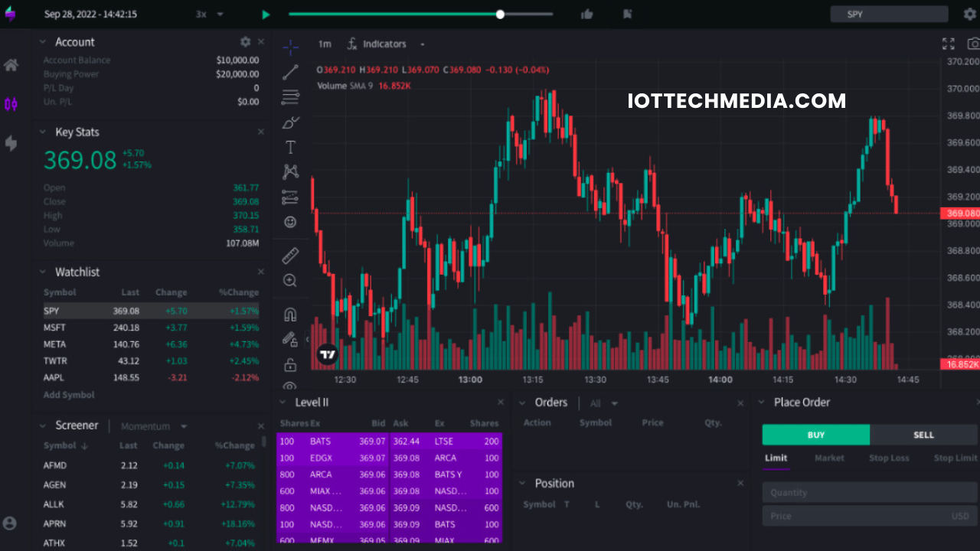
Task: Switch to the Market order tab
Action: pos(829,458)
